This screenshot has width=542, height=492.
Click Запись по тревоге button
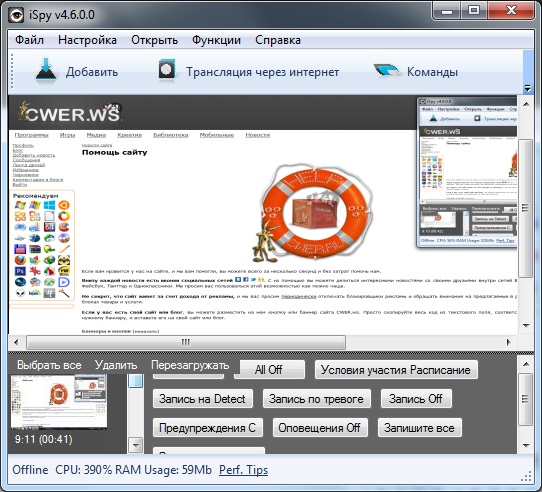pyautogui.click(x=317, y=399)
